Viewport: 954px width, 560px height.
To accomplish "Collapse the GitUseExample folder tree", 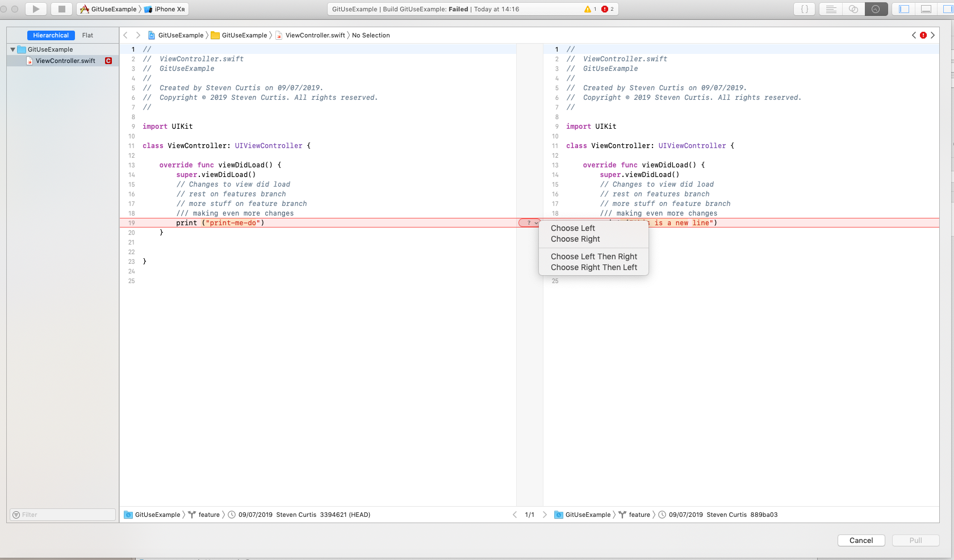I will pyautogui.click(x=12, y=49).
